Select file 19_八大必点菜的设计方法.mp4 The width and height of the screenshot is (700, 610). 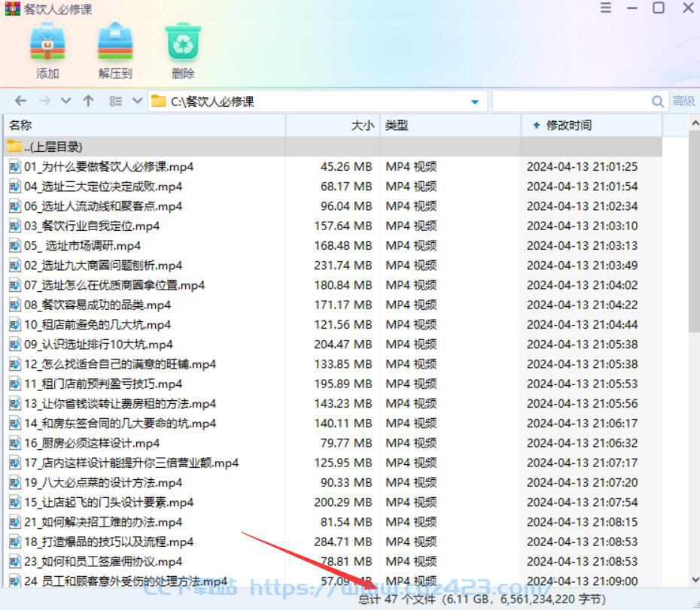pyautogui.click(x=333, y=482)
